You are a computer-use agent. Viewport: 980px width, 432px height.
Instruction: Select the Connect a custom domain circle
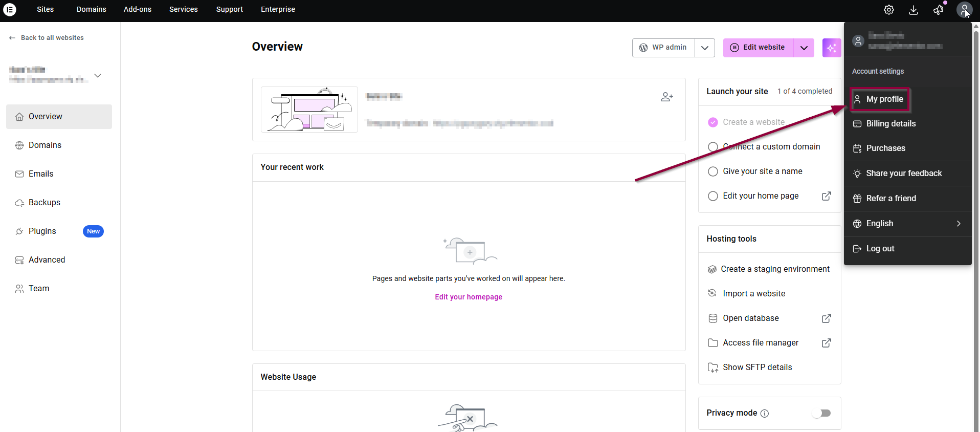pos(713,147)
